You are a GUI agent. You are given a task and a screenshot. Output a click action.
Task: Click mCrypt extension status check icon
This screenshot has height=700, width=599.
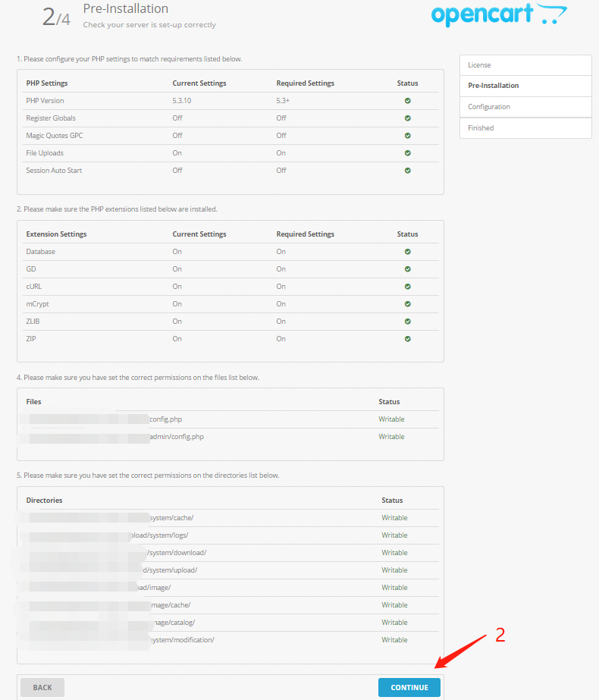click(x=407, y=304)
